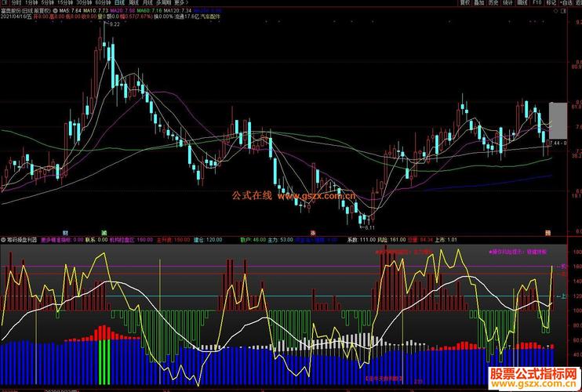Open the 多周期 multi-period view
582x392 pixels.
162,2
